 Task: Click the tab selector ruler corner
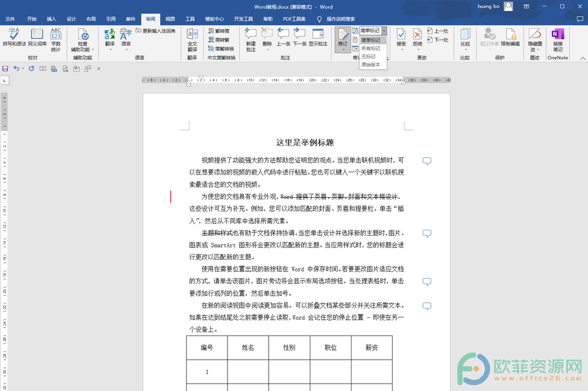tap(5, 80)
